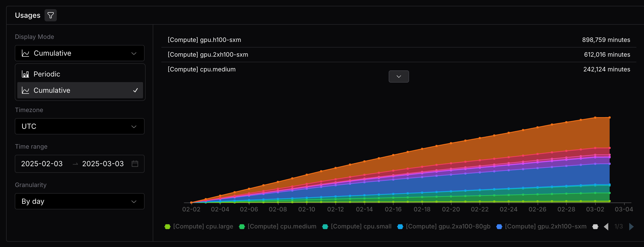
Task: Open the calendar icon in time range
Action: pos(135,164)
